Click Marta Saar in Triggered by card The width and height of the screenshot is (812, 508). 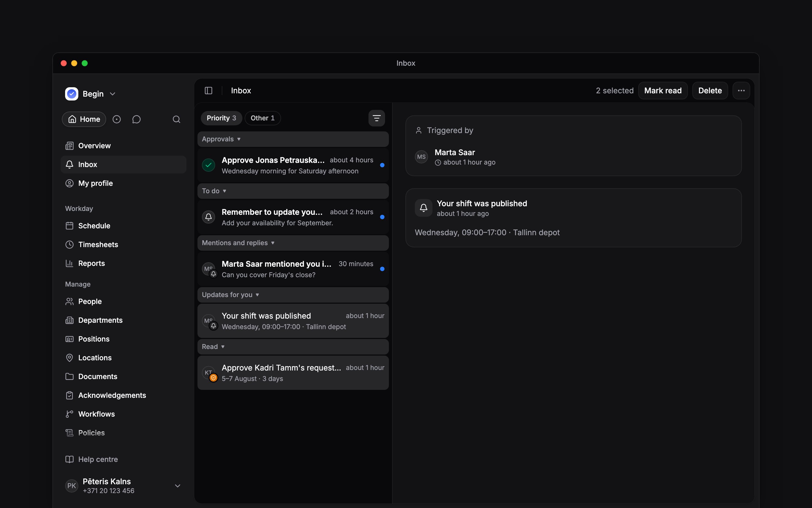455,152
